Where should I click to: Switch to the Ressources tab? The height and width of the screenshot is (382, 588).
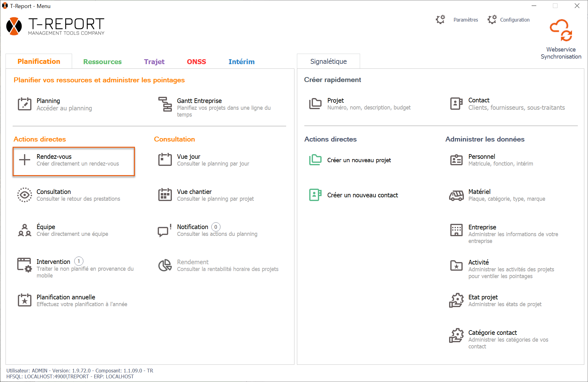[102, 62]
